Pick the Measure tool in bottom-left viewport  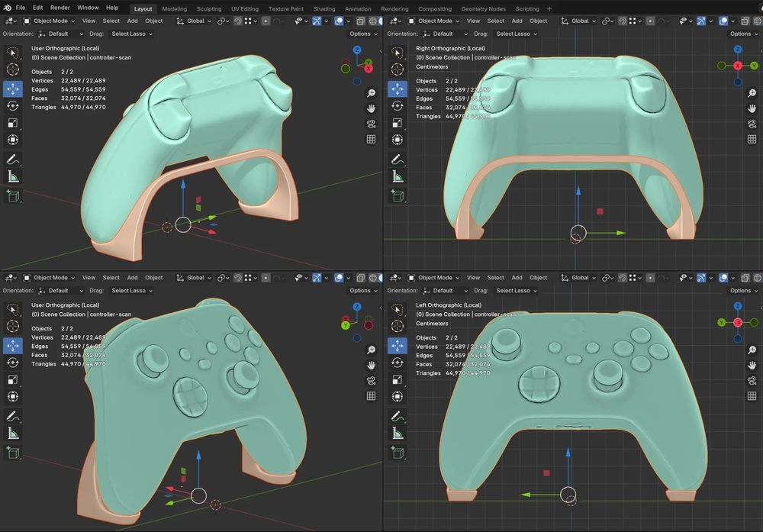13,434
